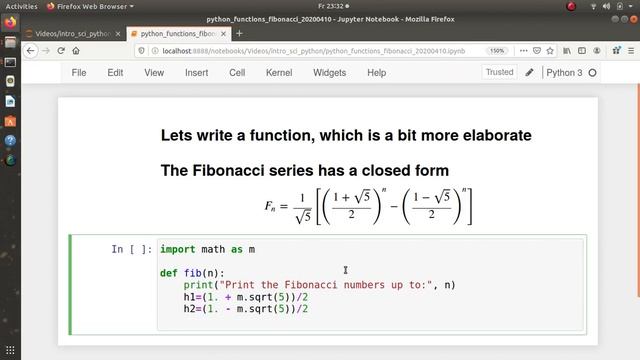Click the page's vertical scrollbar
640x360 pixels.
638,191
